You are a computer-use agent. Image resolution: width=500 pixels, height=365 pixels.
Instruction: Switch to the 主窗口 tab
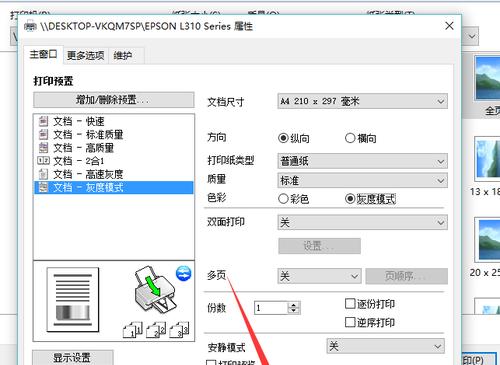point(43,54)
